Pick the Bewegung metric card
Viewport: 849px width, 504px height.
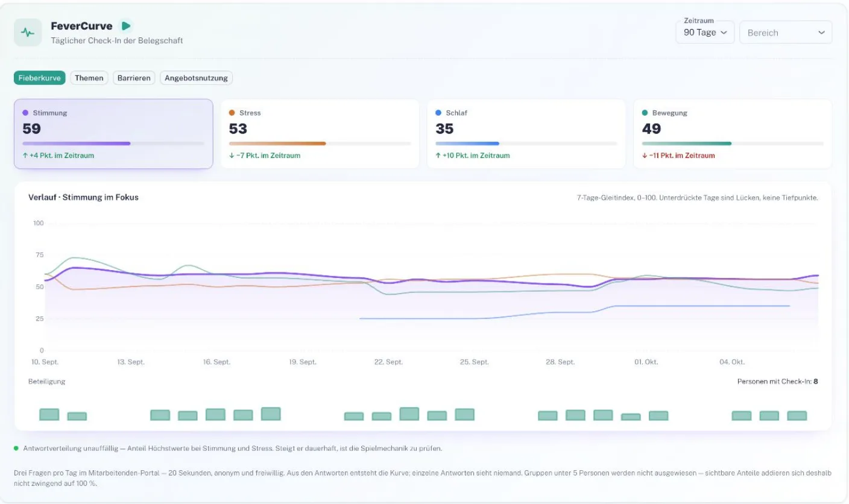[733, 134]
